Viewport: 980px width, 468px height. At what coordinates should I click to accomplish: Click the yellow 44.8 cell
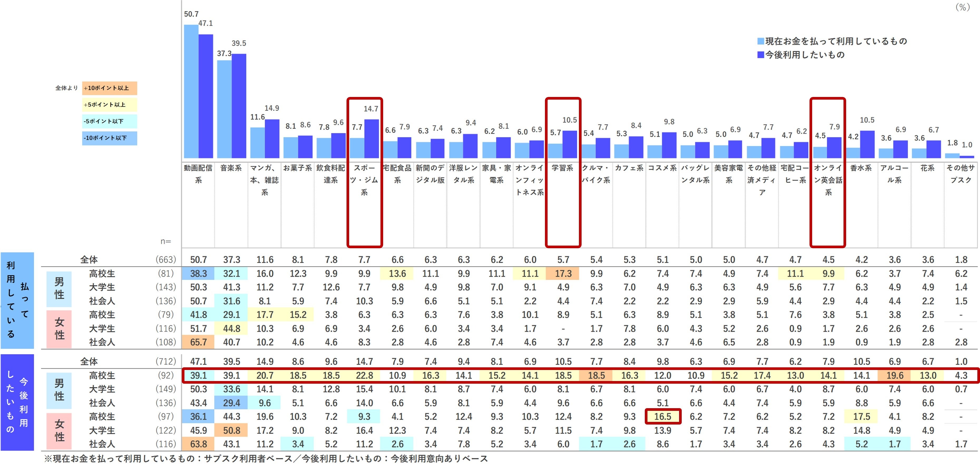coord(231,328)
